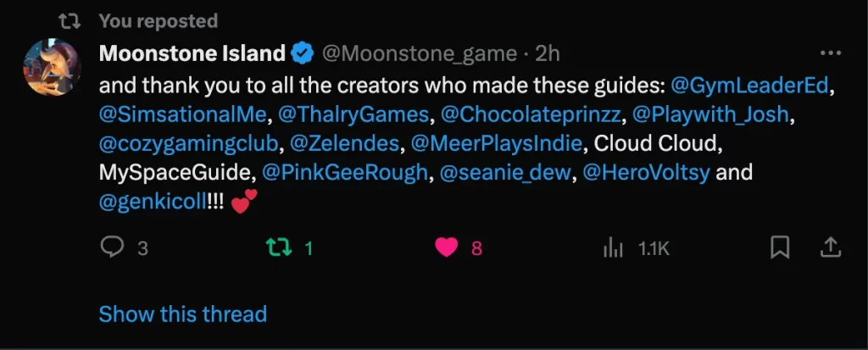Click the Moonstone Island display name
This screenshot has height=350, width=868.
[x=192, y=53]
